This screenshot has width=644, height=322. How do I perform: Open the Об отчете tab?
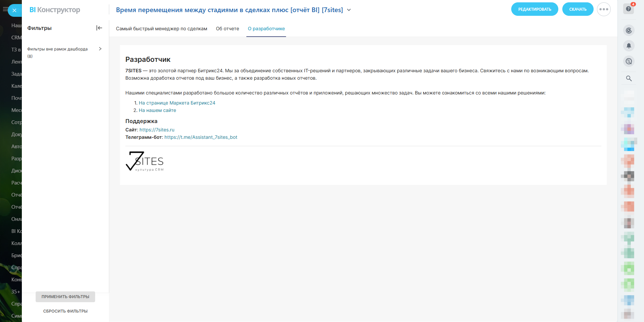[x=228, y=29]
